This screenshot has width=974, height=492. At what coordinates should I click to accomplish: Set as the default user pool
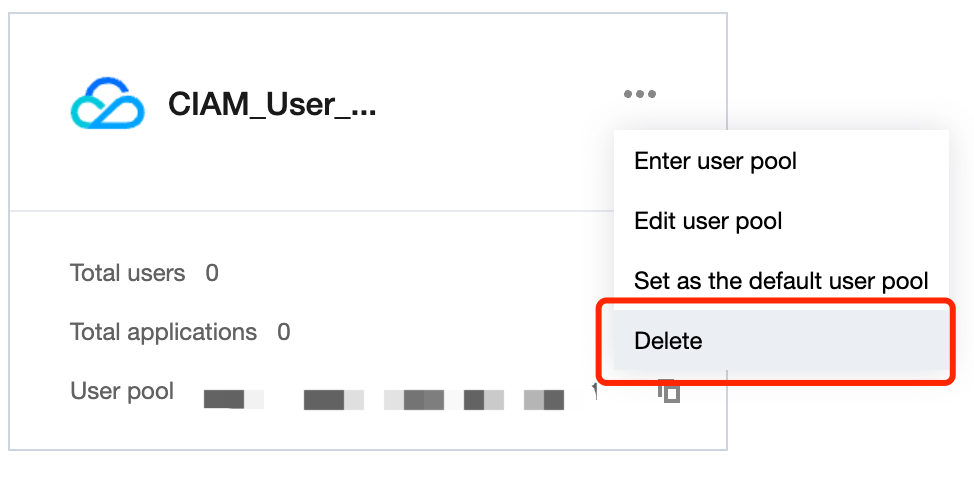pos(781,281)
